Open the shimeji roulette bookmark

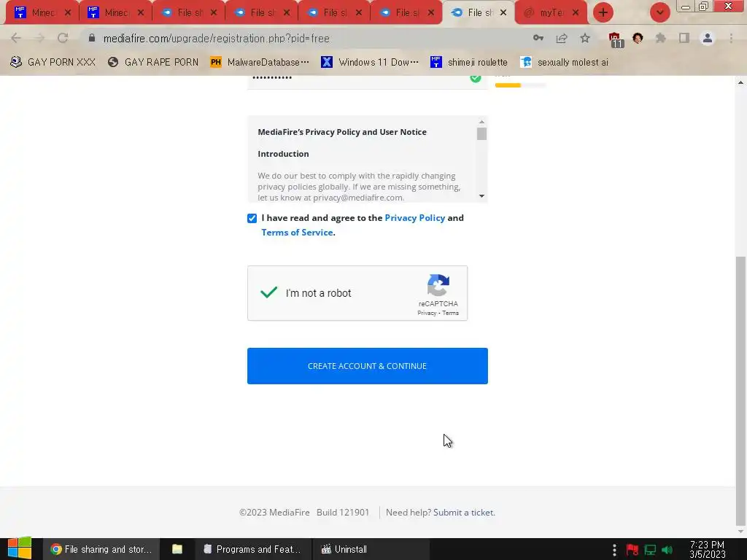pos(469,63)
